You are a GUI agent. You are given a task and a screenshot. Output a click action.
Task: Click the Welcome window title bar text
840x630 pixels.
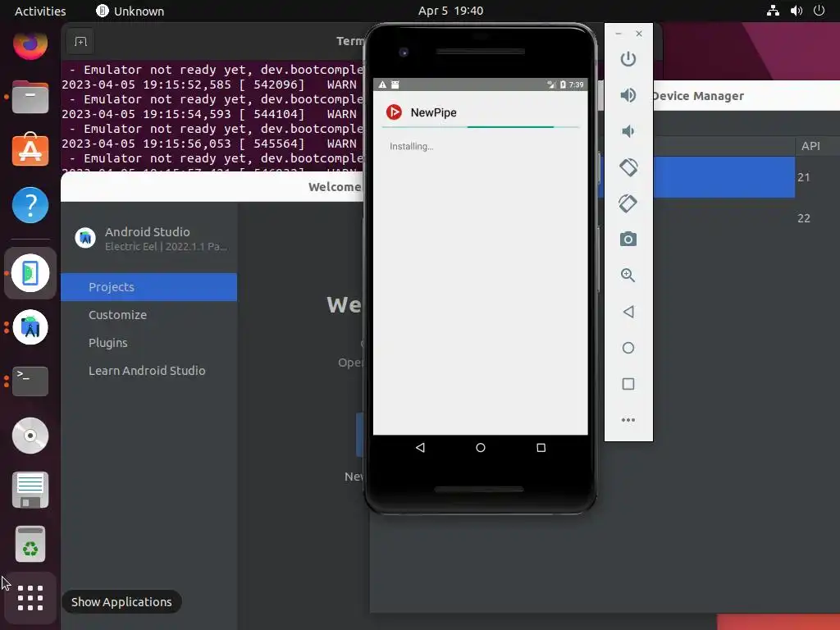pyautogui.click(x=336, y=187)
